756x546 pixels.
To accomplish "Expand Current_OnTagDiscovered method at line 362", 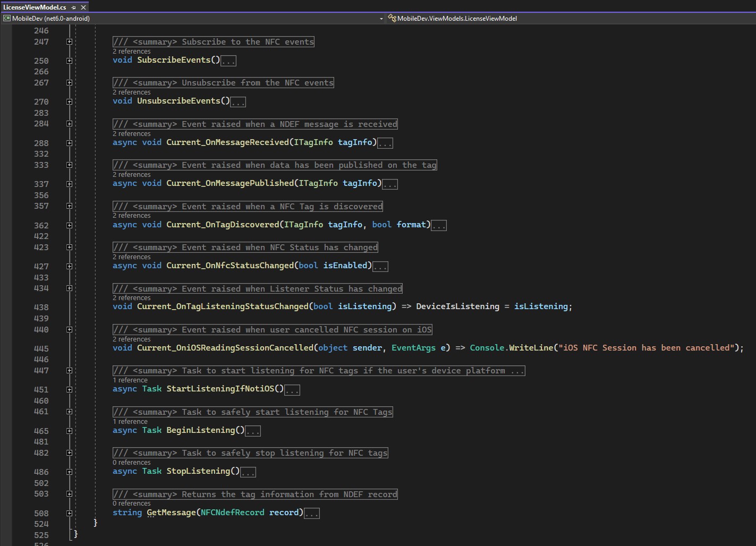I will click(69, 225).
